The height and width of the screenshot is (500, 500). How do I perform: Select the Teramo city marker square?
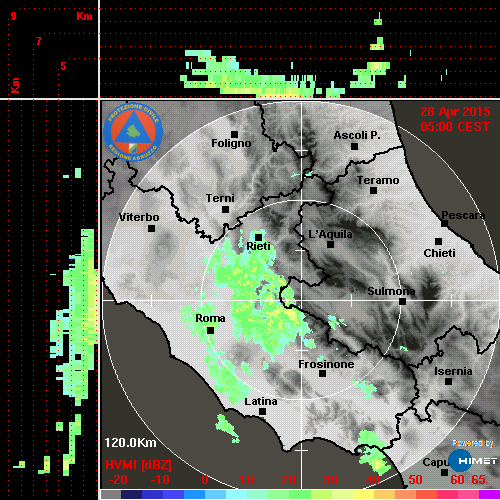click(x=373, y=190)
